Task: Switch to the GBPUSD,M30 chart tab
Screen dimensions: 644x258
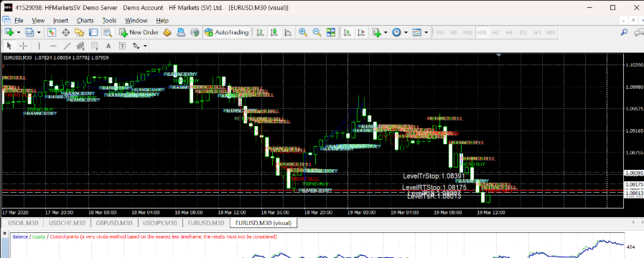Action: tap(113, 223)
